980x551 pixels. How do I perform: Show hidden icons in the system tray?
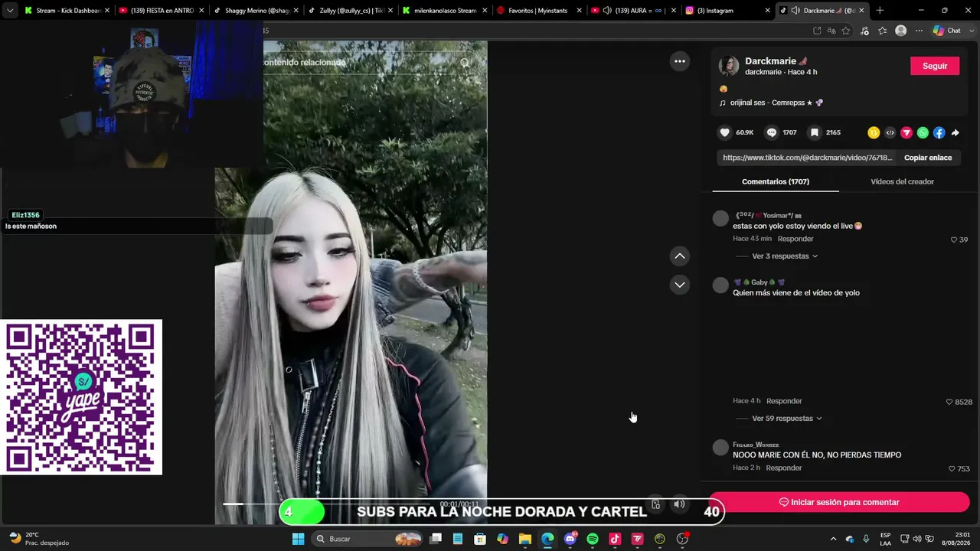coord(834,539)
